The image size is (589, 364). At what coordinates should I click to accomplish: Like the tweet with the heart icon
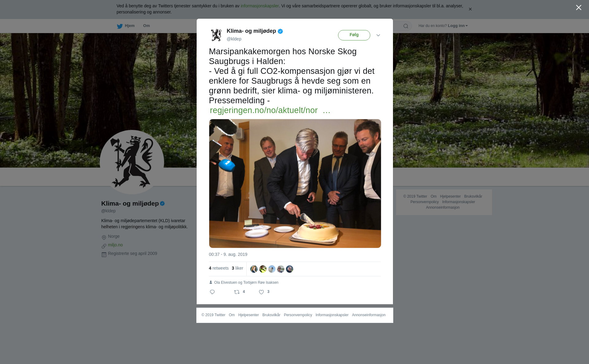[261, 292]
